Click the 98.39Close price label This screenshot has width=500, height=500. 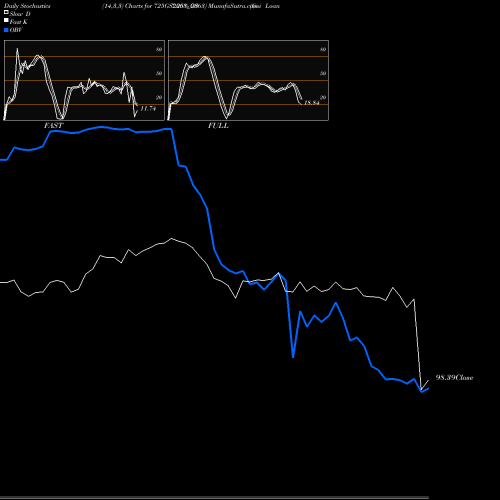pos(454,378)
